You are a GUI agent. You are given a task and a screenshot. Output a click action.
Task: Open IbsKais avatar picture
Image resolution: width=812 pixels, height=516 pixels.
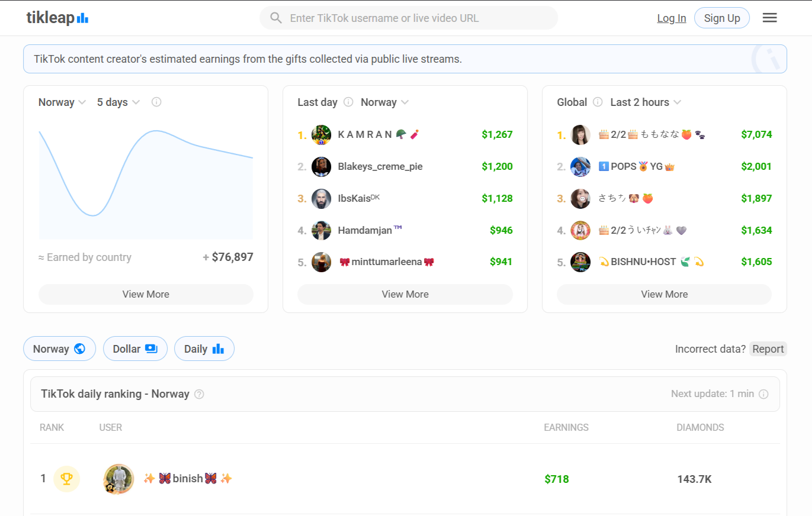point(321,198)
